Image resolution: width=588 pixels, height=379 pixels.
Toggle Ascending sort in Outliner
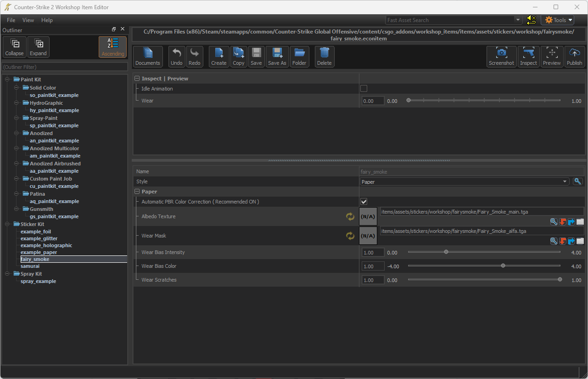click(112, 47)
